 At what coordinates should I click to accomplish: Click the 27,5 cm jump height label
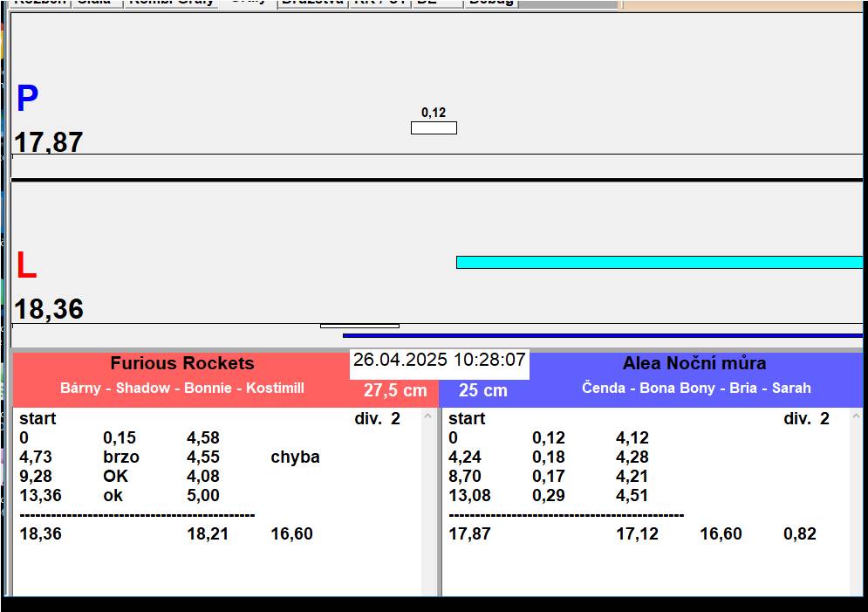(x=395, y=391)
